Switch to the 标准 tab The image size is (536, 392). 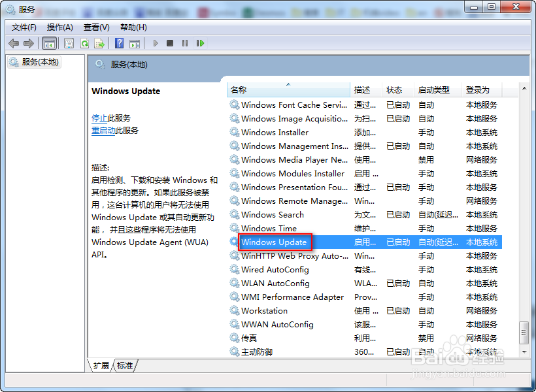(x=124, y=366)
